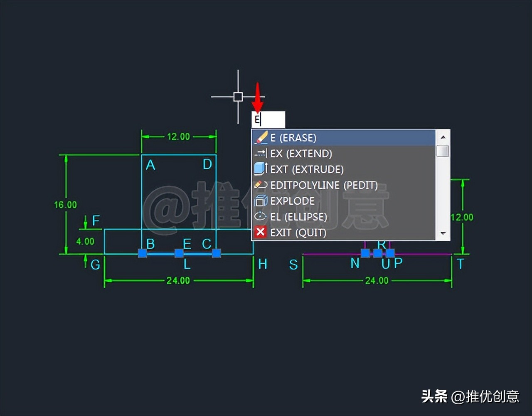
Task: Select the highlighted E (ERASE) entry
Action: click(294, 137)
